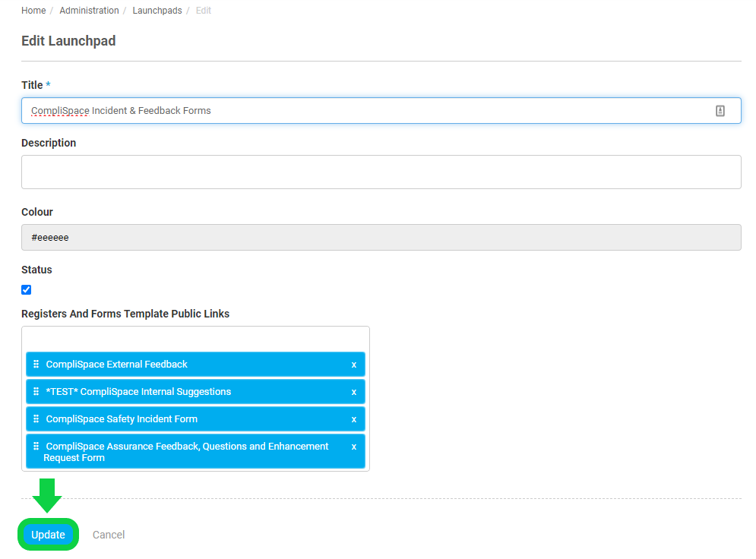Click the Status label
Viewport: 756px width, 559px height.
(x=36, y=270)
